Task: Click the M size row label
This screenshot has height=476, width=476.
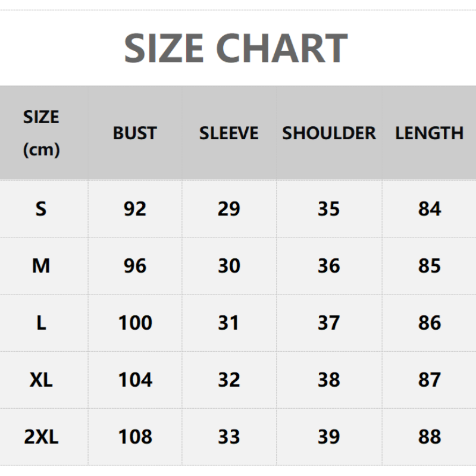Action: (41, 266)
